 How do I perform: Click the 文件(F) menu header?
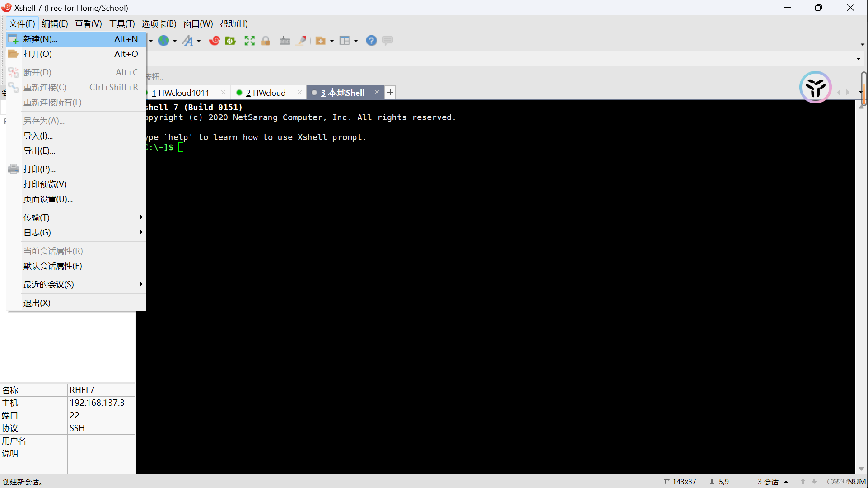[22, 24]
